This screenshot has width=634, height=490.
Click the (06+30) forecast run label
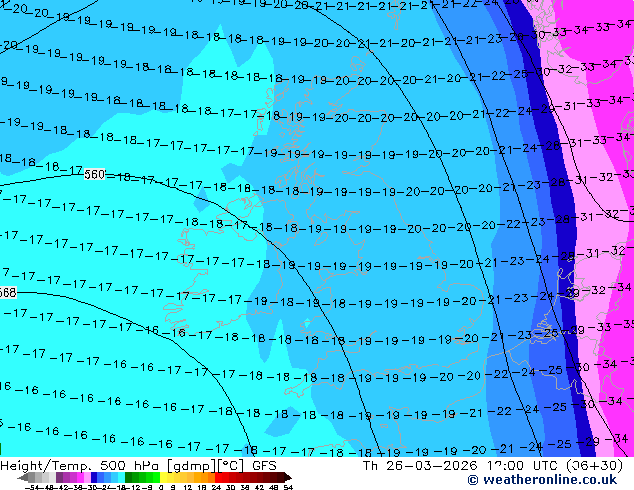(x=594, y=466)
